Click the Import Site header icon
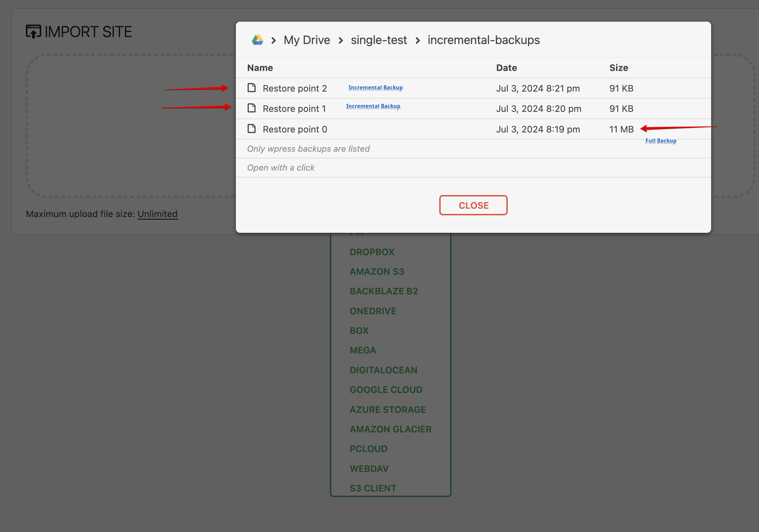This screenshot has height=532, width=759. pos(34,32)
